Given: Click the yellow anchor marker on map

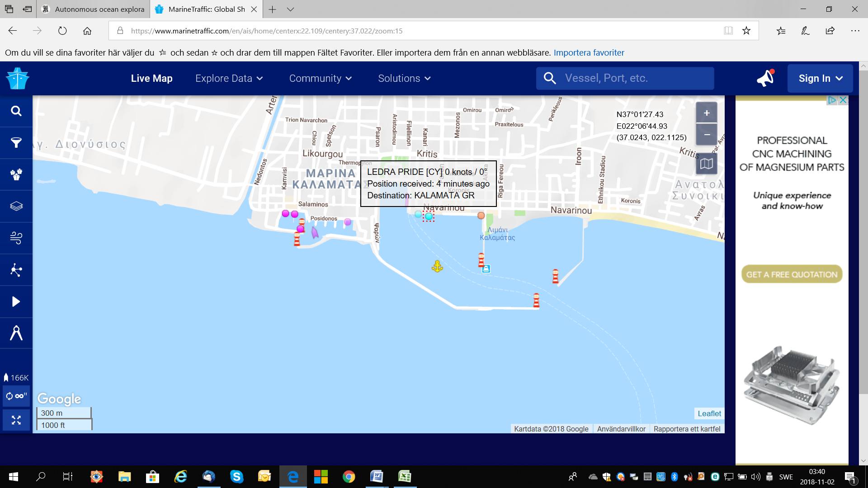Looking at the screenshot, I should (437, 266).
